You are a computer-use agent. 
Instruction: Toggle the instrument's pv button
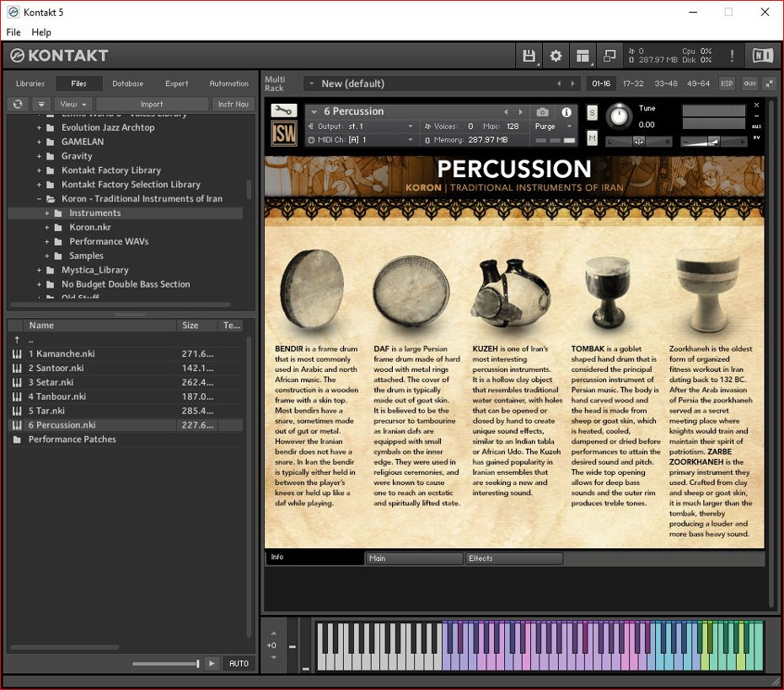click(756, 137)
